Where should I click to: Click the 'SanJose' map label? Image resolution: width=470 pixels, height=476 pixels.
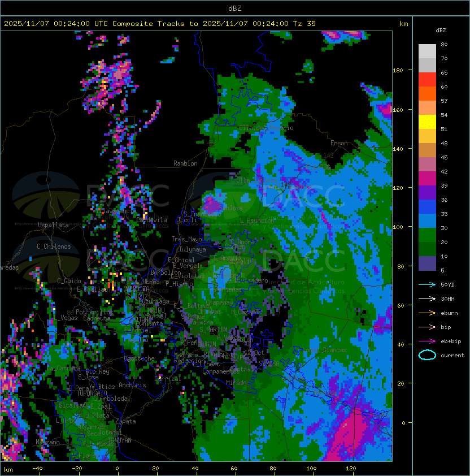pyautogui.click(x=230, y=208)
